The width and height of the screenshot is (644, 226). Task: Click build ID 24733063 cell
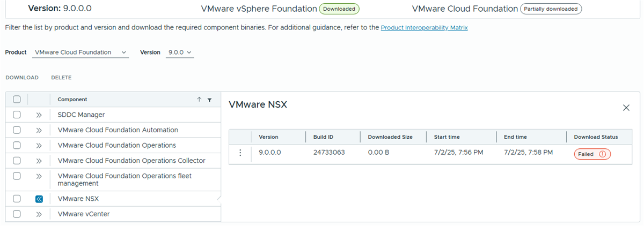tap(329, 153)
